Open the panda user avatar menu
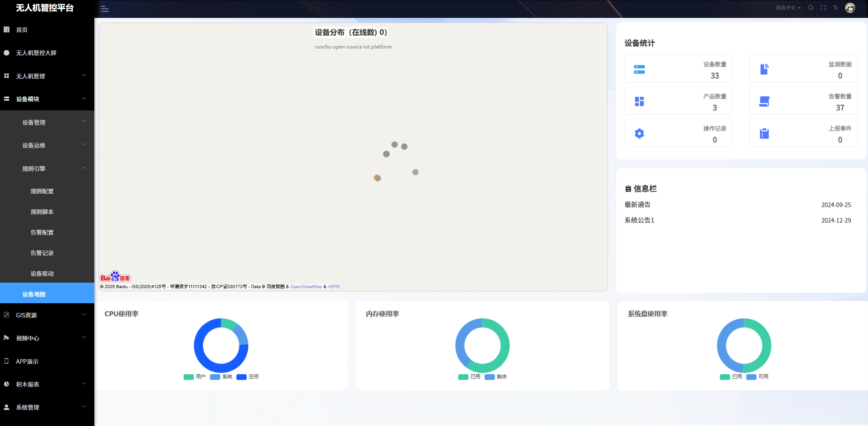 pos(850,8)
